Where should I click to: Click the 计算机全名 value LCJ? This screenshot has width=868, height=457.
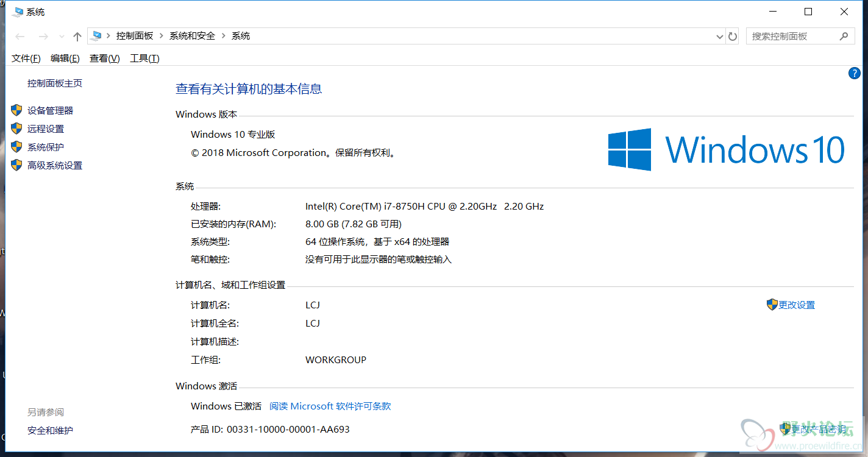click(x=313, y=324)
